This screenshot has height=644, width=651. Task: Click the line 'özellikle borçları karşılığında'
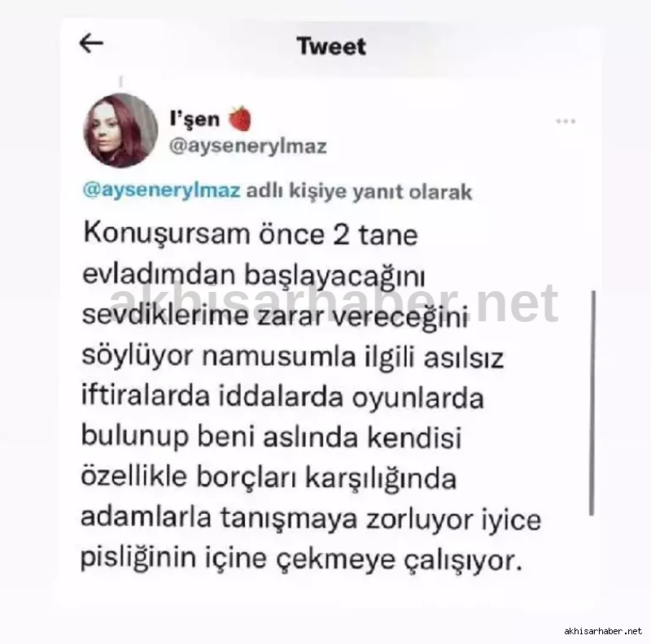point(269,478)
